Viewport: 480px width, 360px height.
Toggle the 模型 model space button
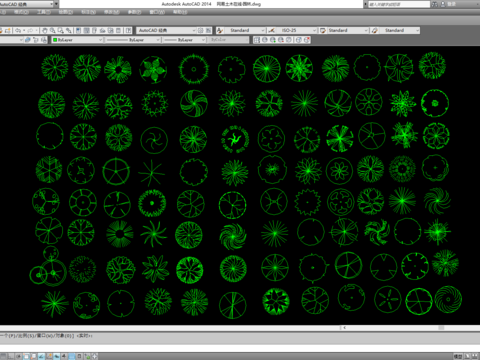point(458,356)
